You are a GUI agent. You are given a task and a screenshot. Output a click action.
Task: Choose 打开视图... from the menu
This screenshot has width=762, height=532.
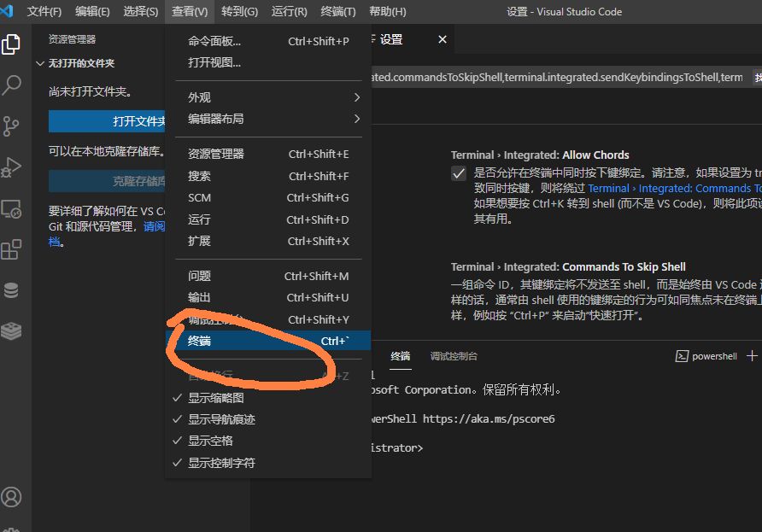(x=268, y=62)
